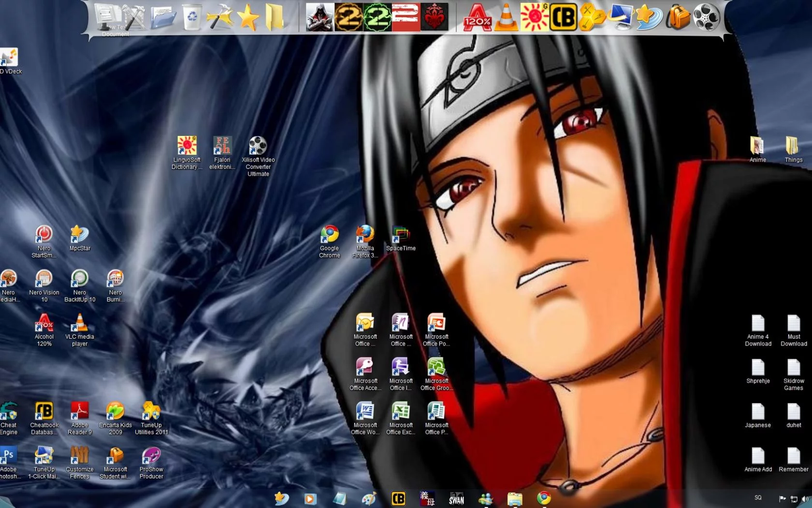812x508 pixels.
Task: Select the duhet file icon
Action: 794,415
